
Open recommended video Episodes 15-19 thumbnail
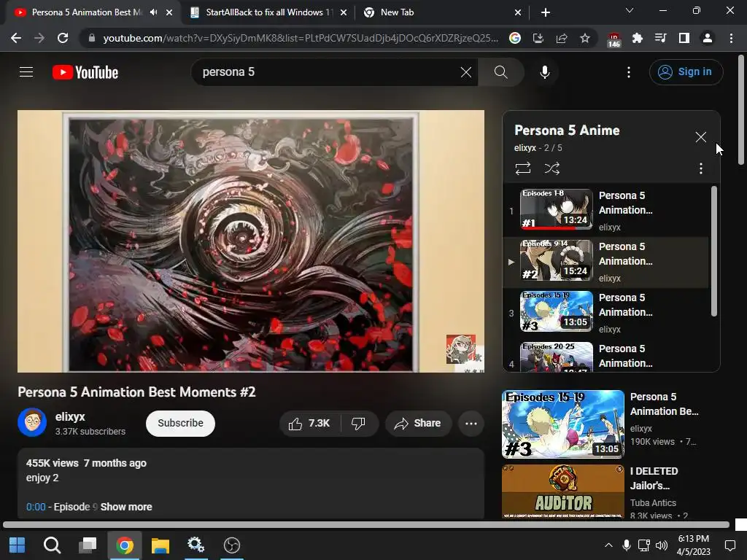562,424
